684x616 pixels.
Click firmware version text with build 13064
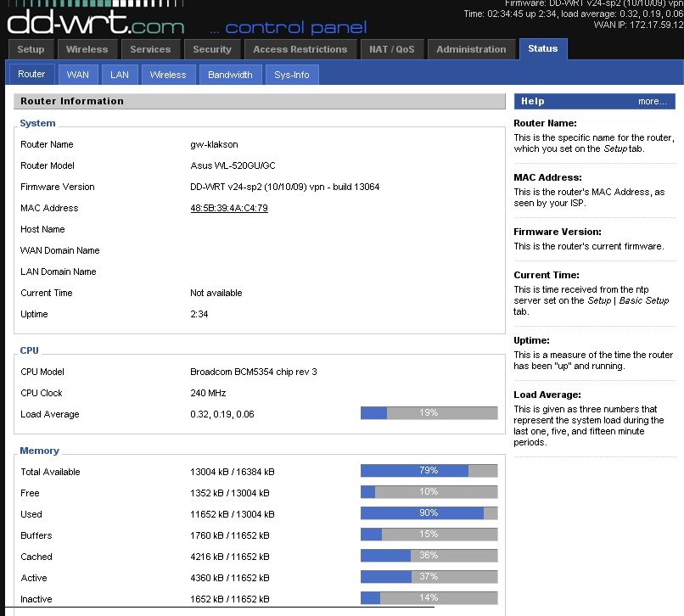[285, 187]
